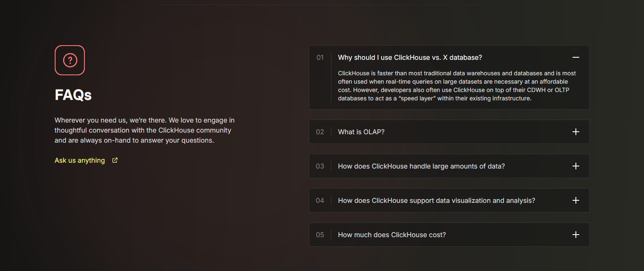
Task: Open the external link icon beside Ask us anything
Action: coord(115,160)
